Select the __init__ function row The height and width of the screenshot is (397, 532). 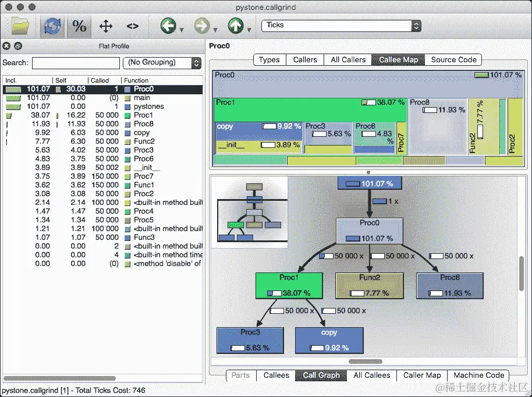103,168
